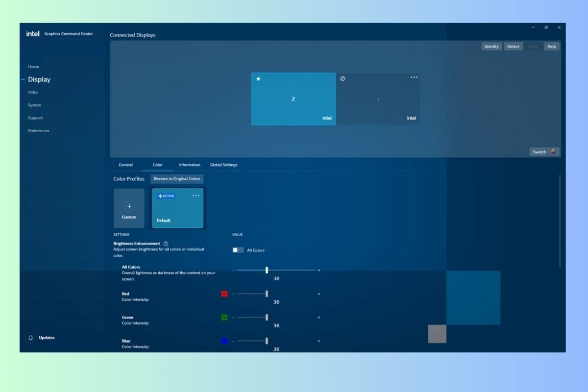
Task: Click the plus icon of Green slider
Action: [x=319, y=318]
